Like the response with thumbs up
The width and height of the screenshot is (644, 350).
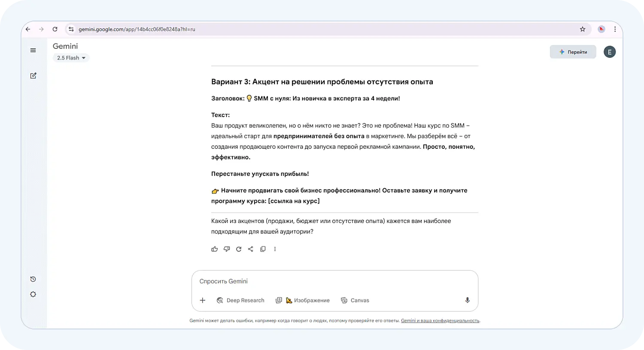(x=215, y=249)
